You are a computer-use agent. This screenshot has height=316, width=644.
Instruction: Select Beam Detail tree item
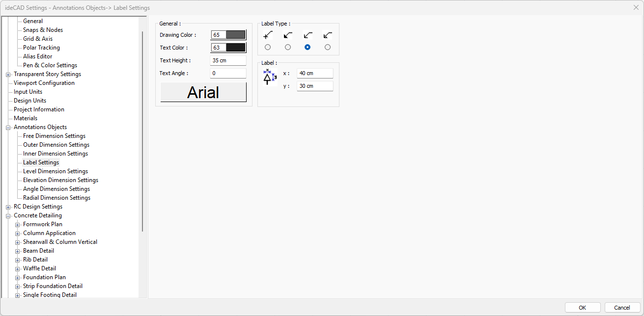pos(39,251)
